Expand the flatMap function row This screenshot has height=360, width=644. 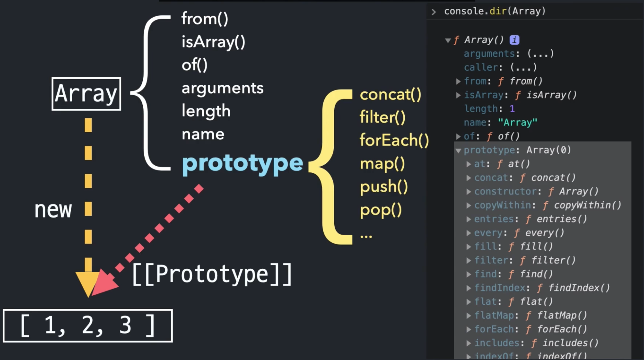click(x=469, y=316)
